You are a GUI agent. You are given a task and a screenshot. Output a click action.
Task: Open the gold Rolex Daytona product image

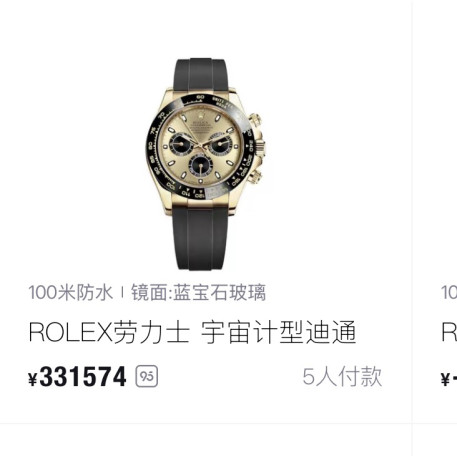pos(205,164)
